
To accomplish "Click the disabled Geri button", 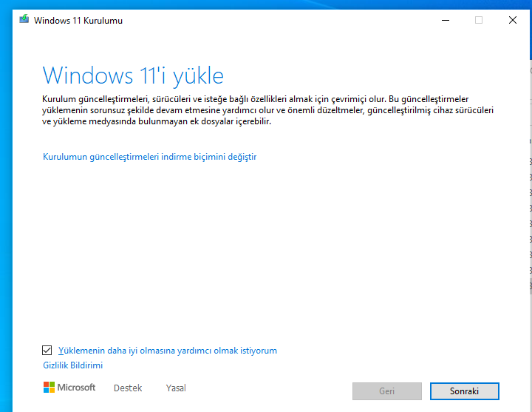I will (386, 391).
